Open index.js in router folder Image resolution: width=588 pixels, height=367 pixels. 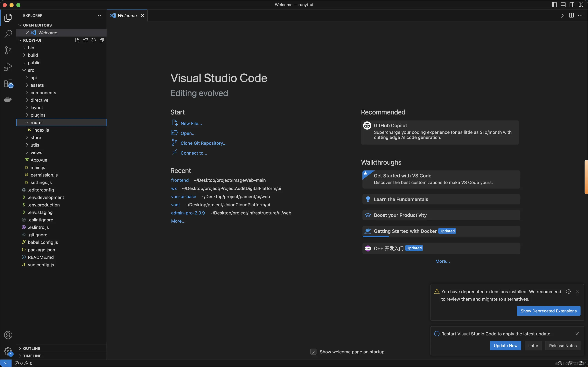pos(41,130)
